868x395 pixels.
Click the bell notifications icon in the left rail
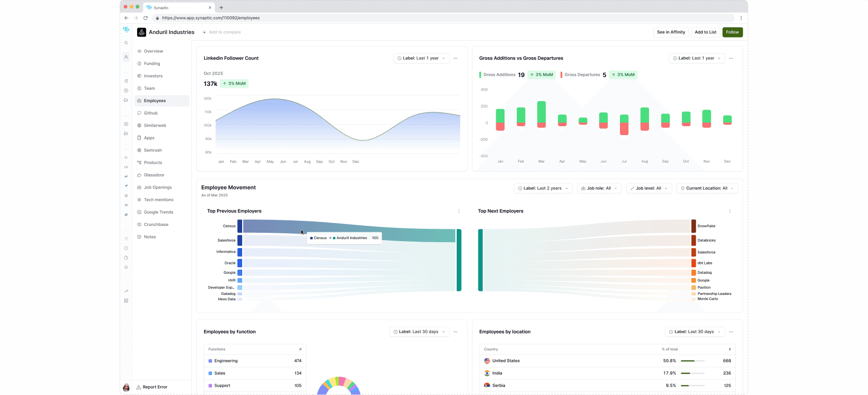(x=126, y=267)
